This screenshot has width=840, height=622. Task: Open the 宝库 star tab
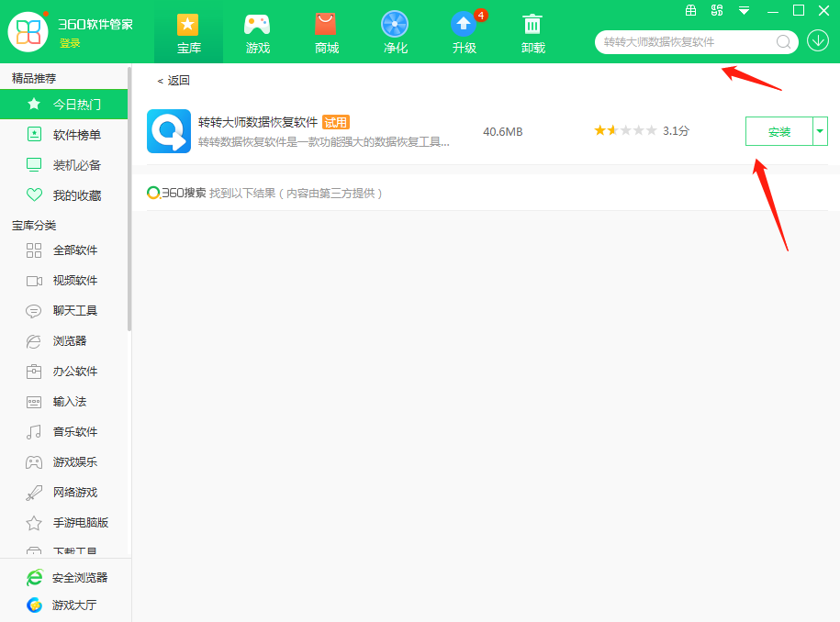pyautogui.click(x=188, y=33)
